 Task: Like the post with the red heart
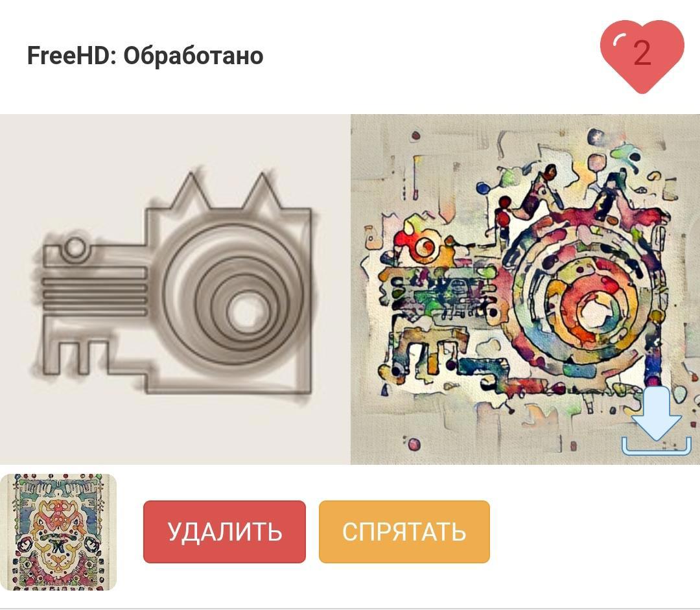642,56
